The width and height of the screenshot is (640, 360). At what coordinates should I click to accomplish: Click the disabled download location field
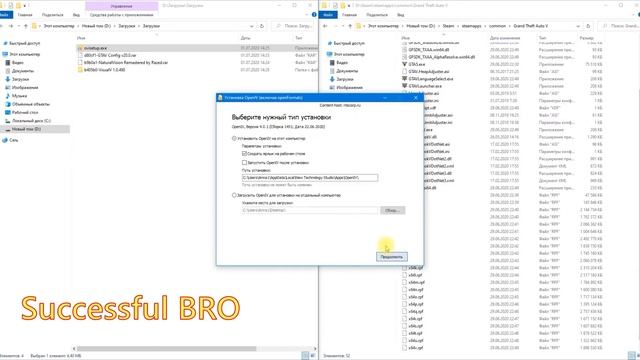[x=310, y=210]
